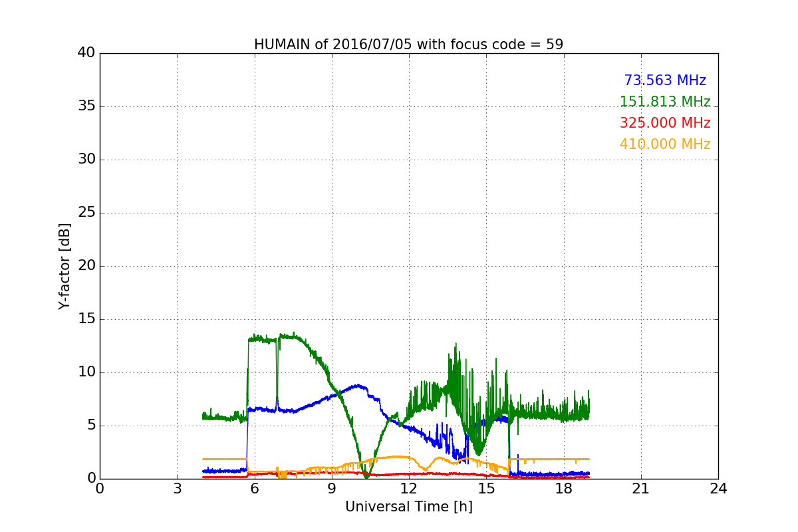Click the x-axis tick label '3'
The height and width of the screenshot is (532, 798).
tap(177, 489)
